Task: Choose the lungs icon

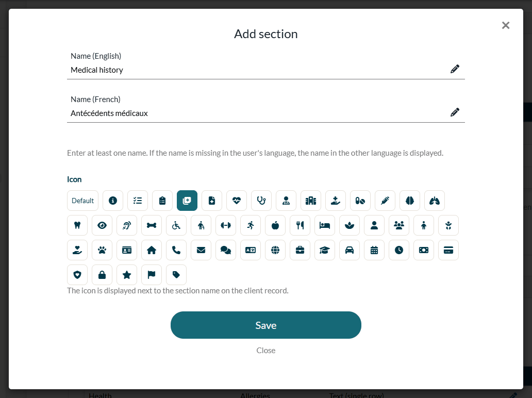Action: click(x=435, y=201)
